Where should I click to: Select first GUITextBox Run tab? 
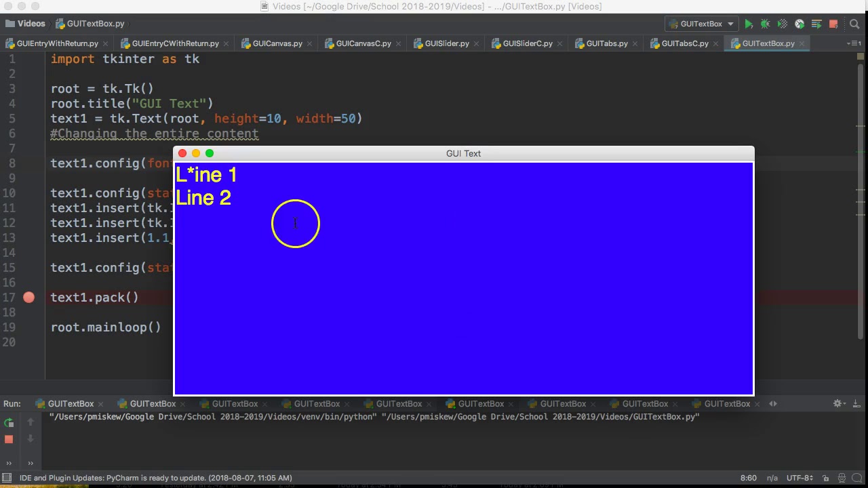coord(71,404)
